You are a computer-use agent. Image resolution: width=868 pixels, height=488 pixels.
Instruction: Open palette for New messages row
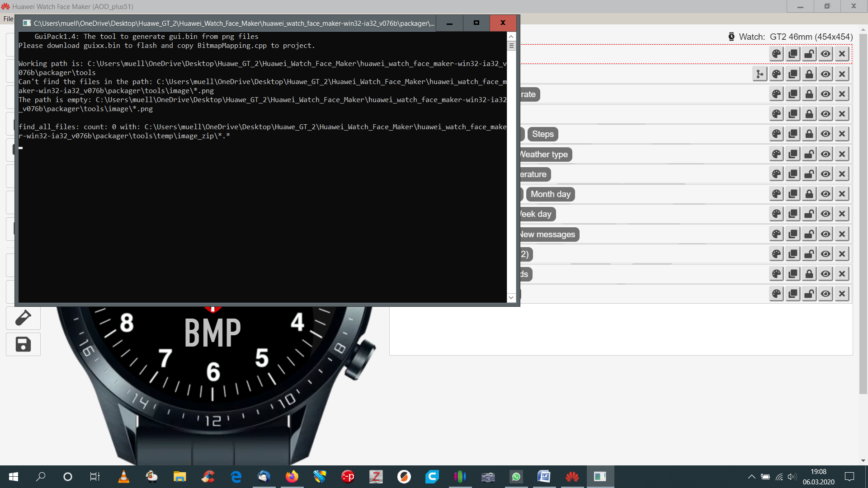pos(777,234)
